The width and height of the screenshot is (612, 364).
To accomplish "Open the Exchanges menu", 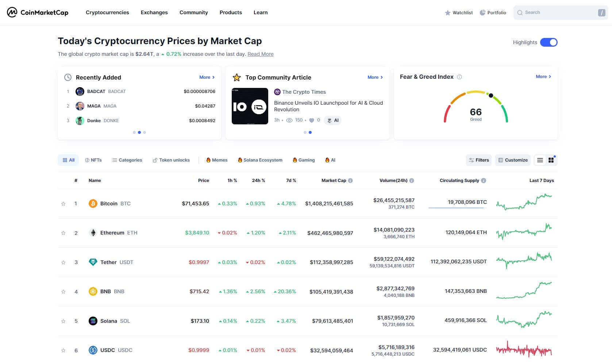I will click(x=154, y=12).
